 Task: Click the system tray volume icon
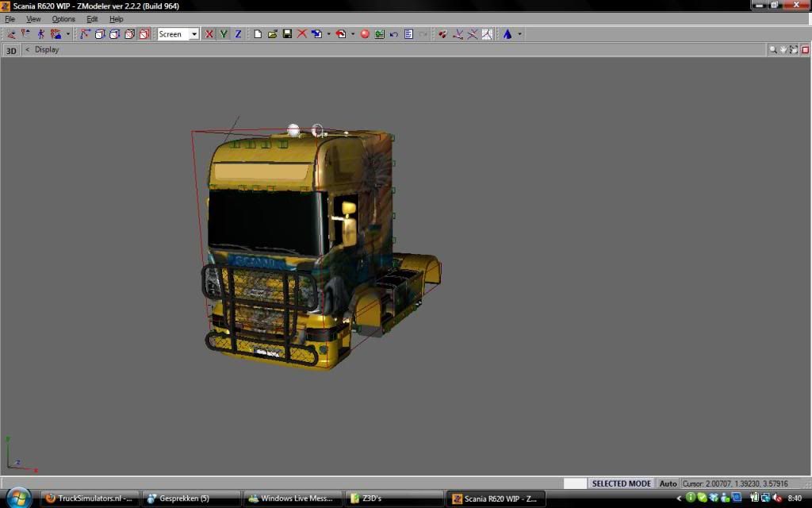click(x=777, y=498)
